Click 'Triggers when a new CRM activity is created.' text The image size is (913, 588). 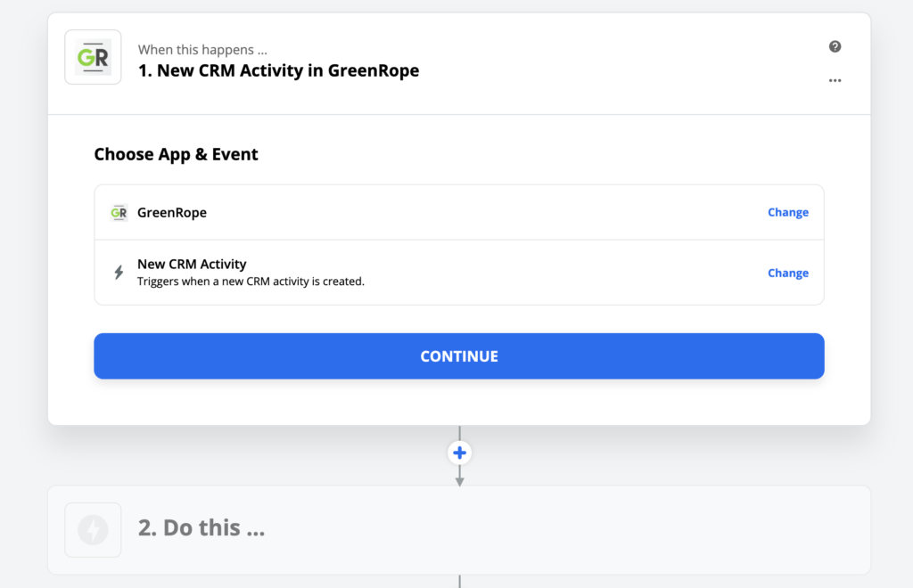(x=251, y=282)
